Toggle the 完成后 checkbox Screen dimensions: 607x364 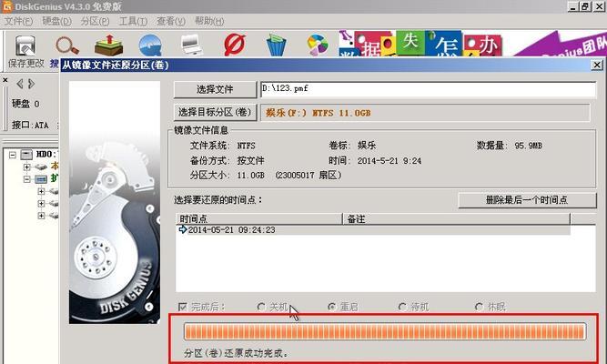click(183, 307)
